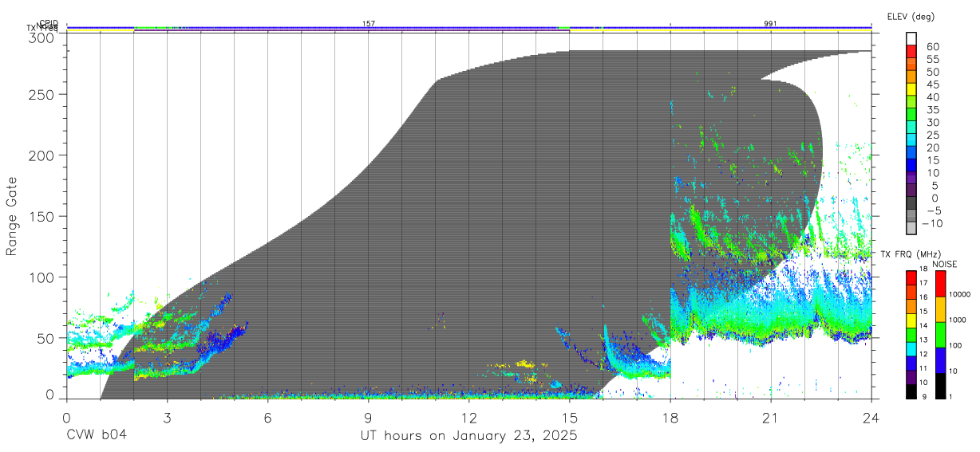Click the yellow segment of TX FRQ colorbar
Screen dimensions: 980x452
(x=911, y=319)
